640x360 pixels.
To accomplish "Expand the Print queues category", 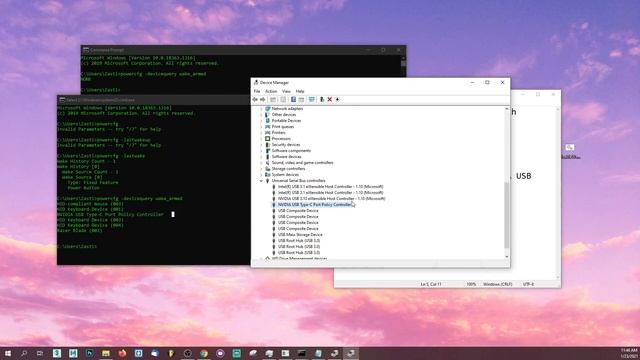I will coord(261,127).
